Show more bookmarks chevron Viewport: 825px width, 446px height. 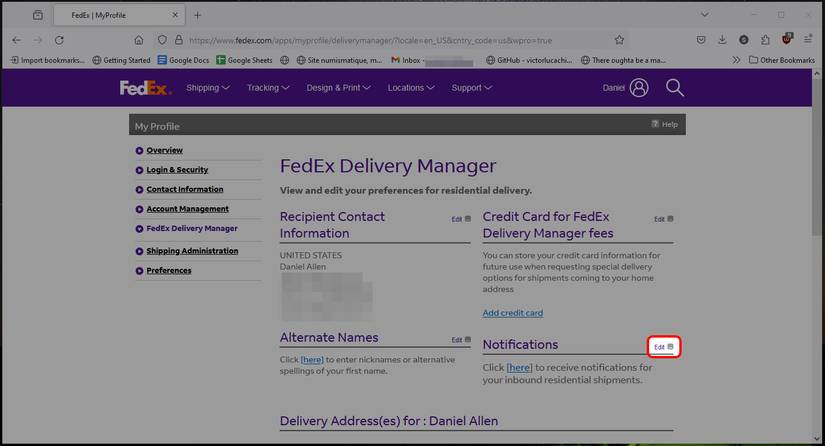pyautogui.click(x=736, y=60)
